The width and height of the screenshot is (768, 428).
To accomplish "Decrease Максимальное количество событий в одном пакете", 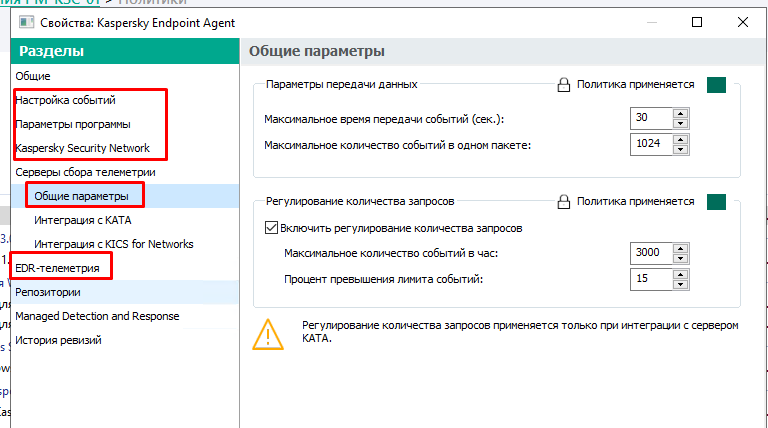I will point(680,149).
